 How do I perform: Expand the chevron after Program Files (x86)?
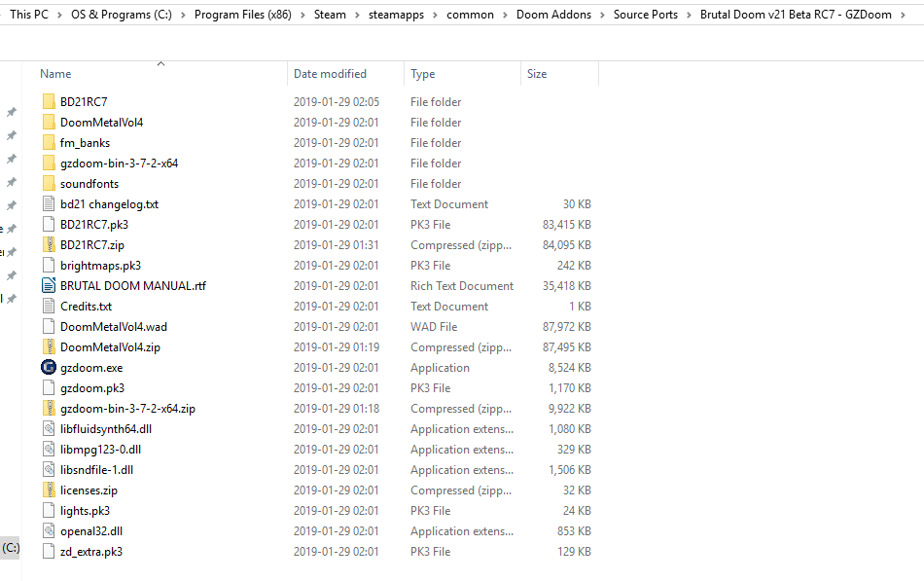pyautogui.click(x=302, y=15)
